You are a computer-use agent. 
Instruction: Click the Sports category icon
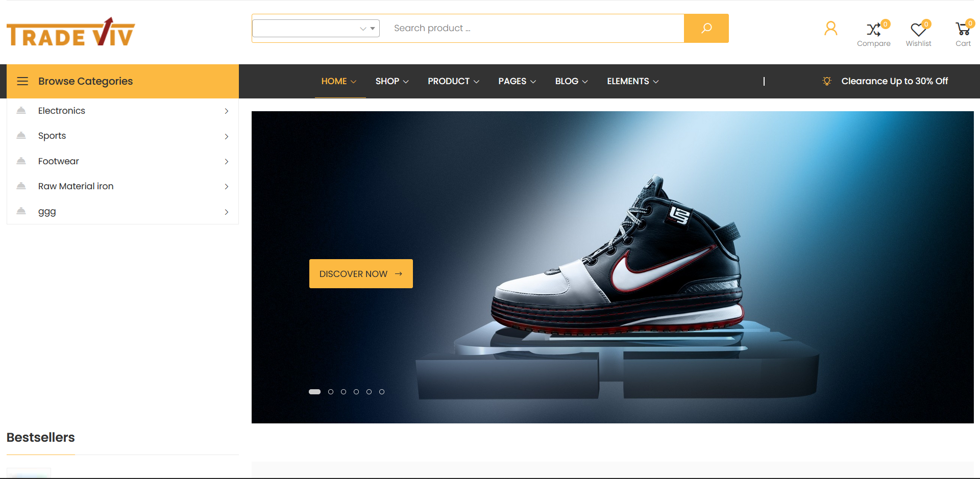click(x=21, y=136)
